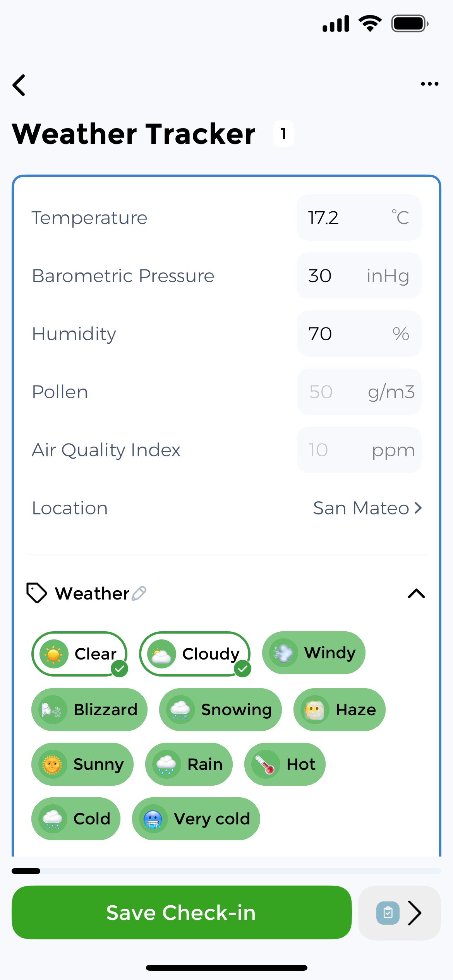
Task: Enable the Windy weather tag
Action: point(314,653)
